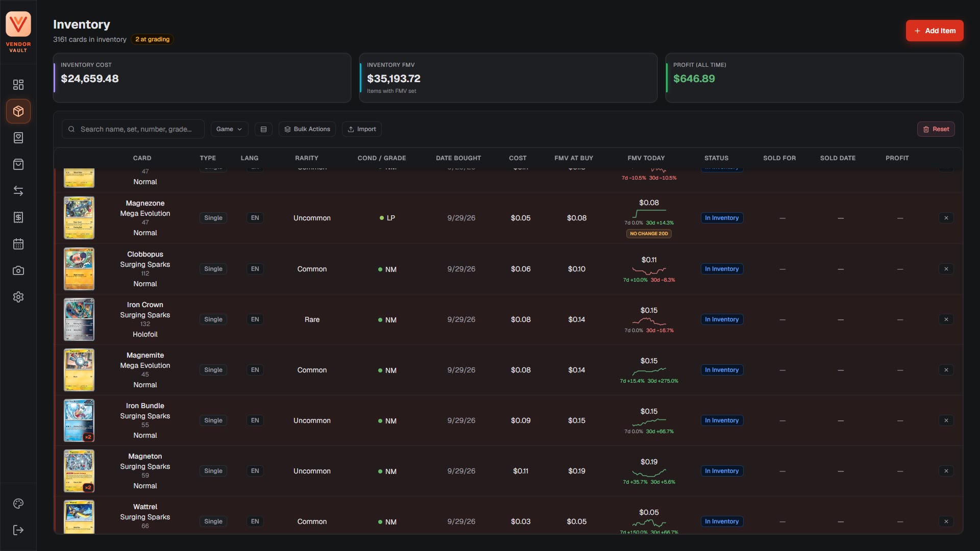Open the dashboard grid icon in sidebar

point(18,85)
